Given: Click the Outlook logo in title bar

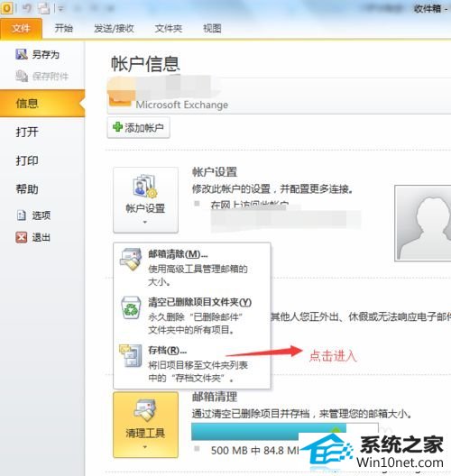Looking at the screenshot, I should [x=6, y=8].
